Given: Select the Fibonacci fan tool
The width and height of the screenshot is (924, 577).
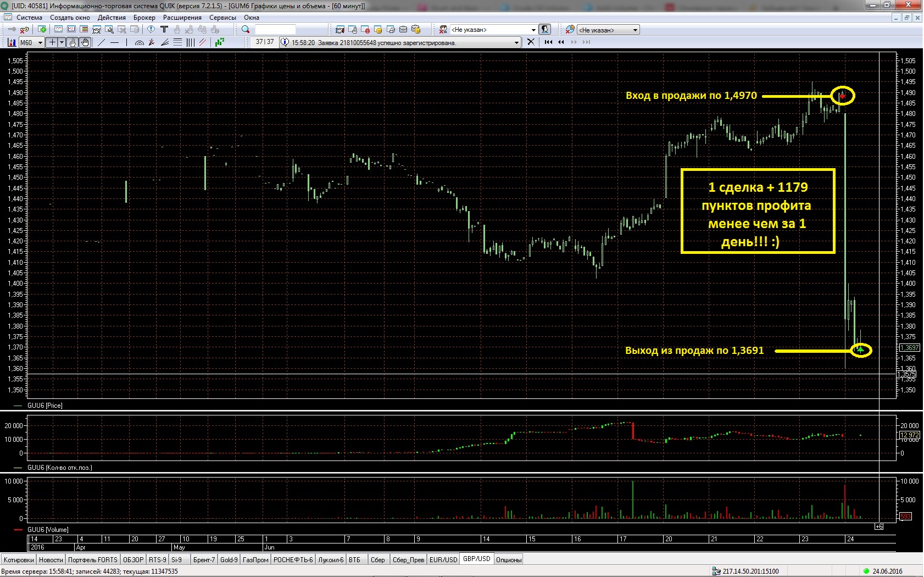Looking at the screenshot, I should pos(152,42).
